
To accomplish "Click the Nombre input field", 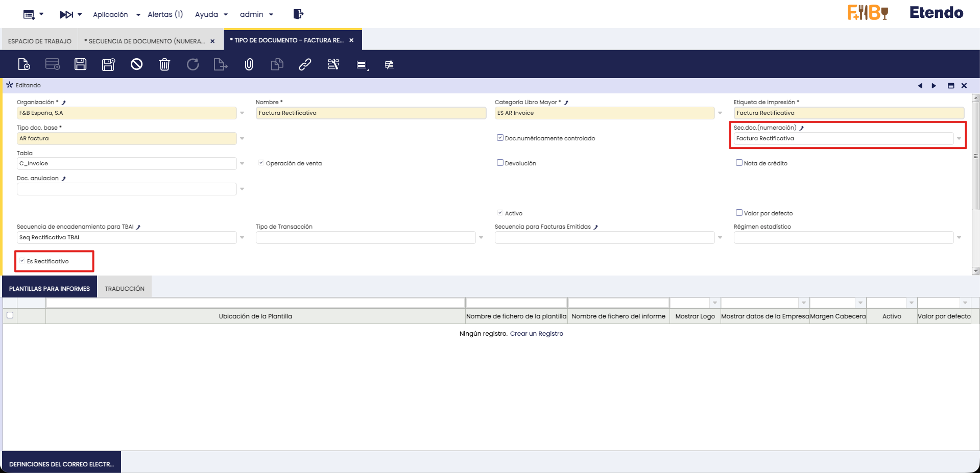I will coord(371,113).
